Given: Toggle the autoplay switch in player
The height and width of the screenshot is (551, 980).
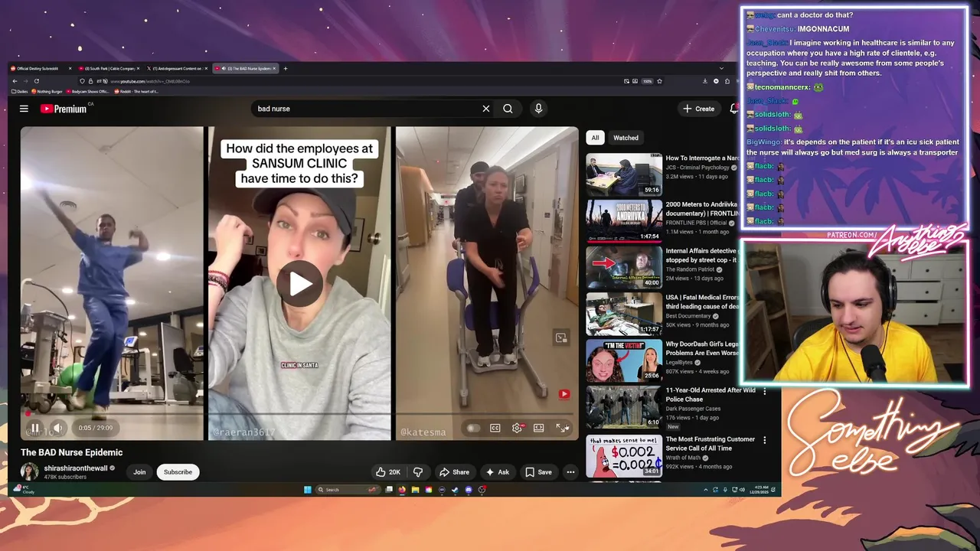Looking at the screenshot, I should pos(473,428).
